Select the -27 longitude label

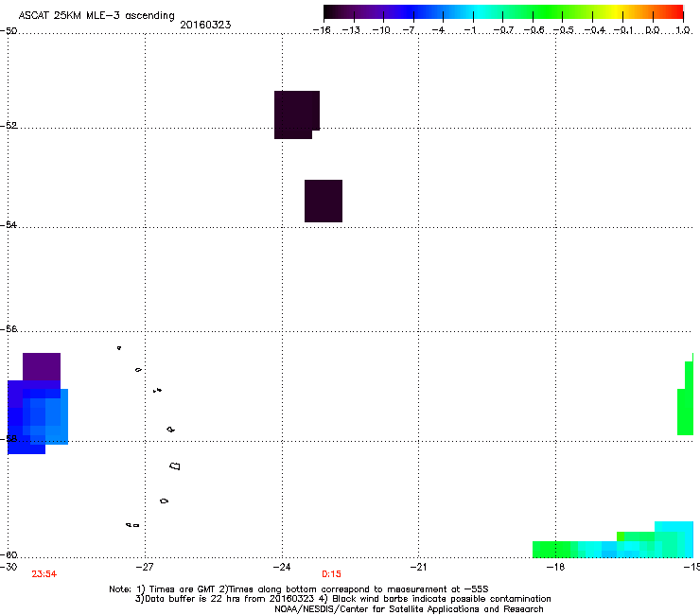[x=144, y=567]
